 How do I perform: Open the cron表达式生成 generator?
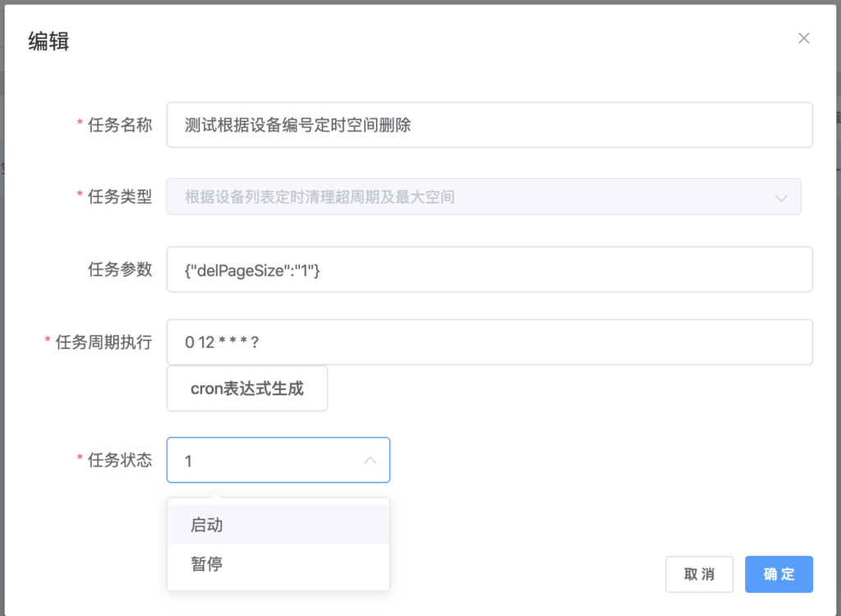[247, 388]
